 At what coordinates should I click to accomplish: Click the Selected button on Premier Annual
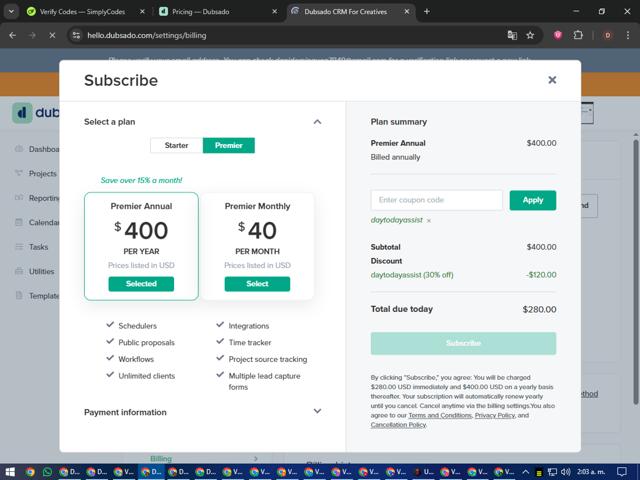(141, 284)
